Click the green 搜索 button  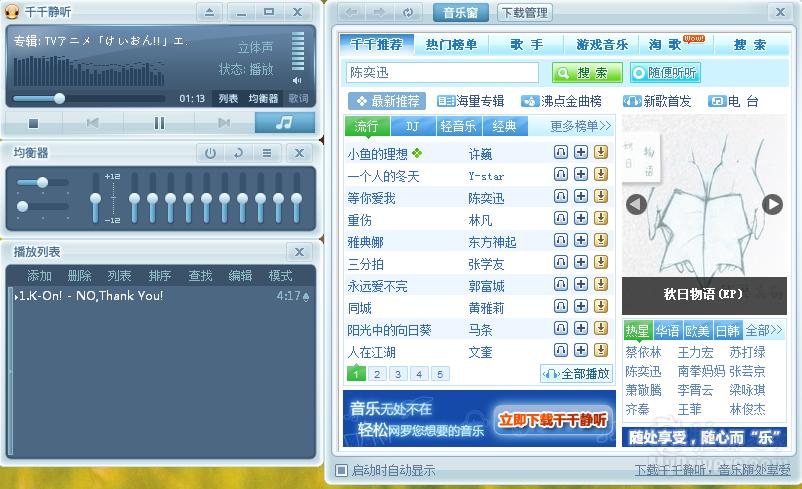(x=586, y=73)
